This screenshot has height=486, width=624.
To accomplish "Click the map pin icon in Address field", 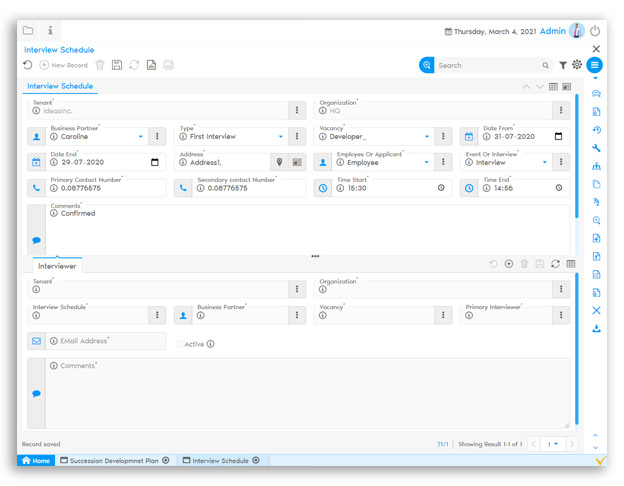I will pos(279,162).
